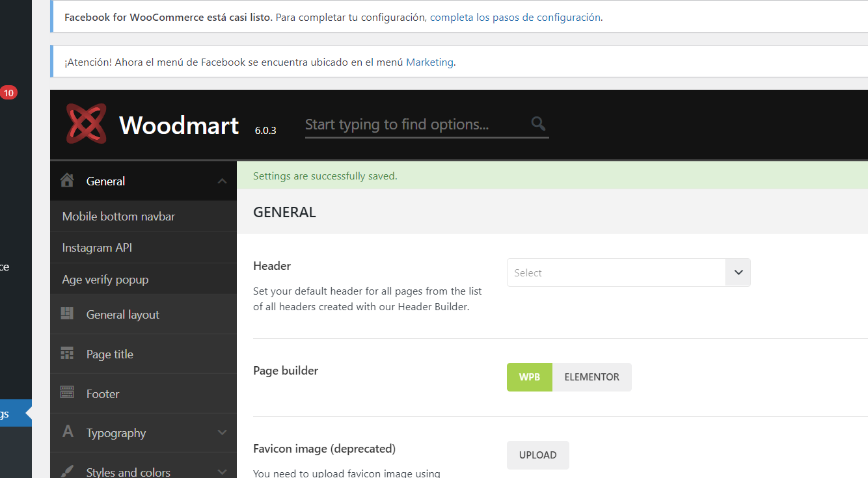This screenshot has height=478, width=868.
Task: Open Footer settings section
Action: (143, 393)
